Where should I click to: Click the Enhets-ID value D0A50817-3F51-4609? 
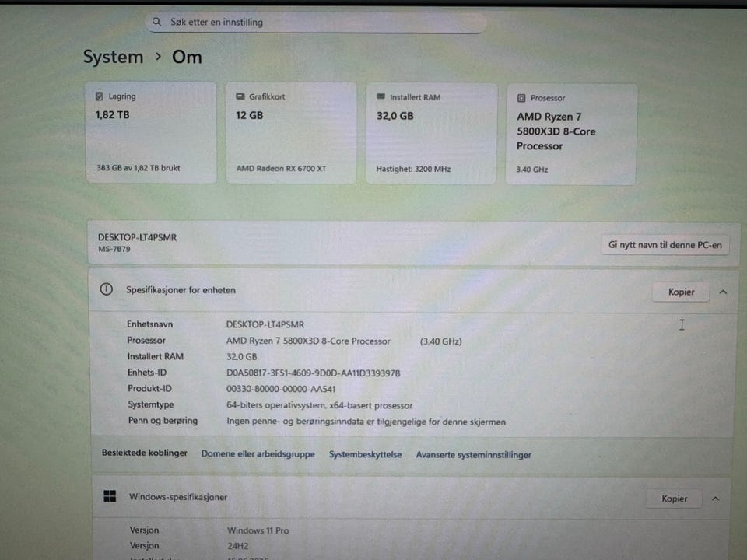tap(313, 373)
